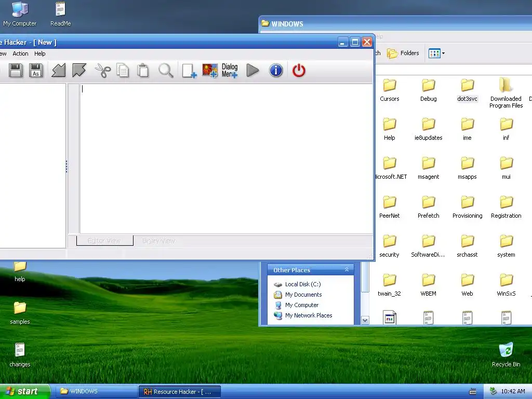The height and width of the screenshot is (399, 532).
Task: Select the msagent folder
Action: (428, 168)
